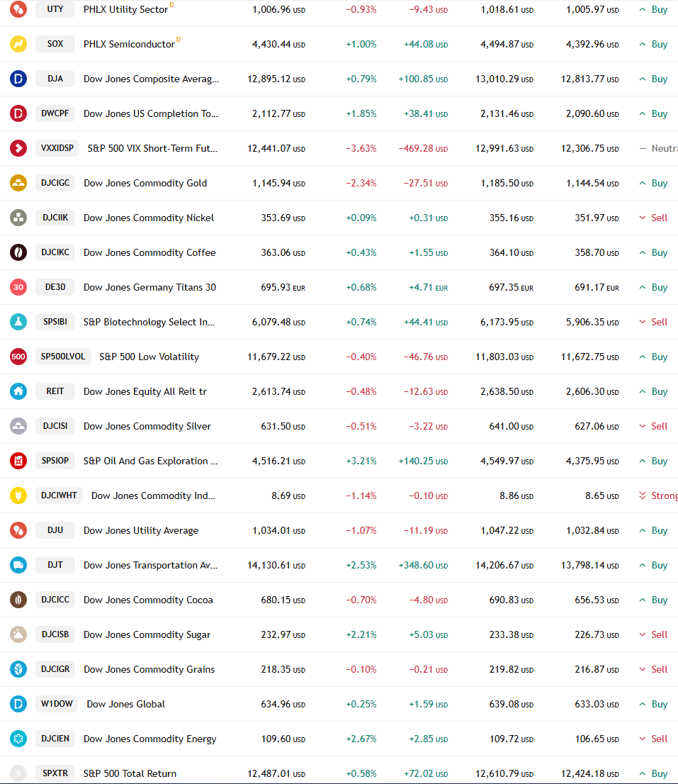The image size is (678, 784).
Task: Open the UTY ticker symbol badge
Action: pos(55,9)
